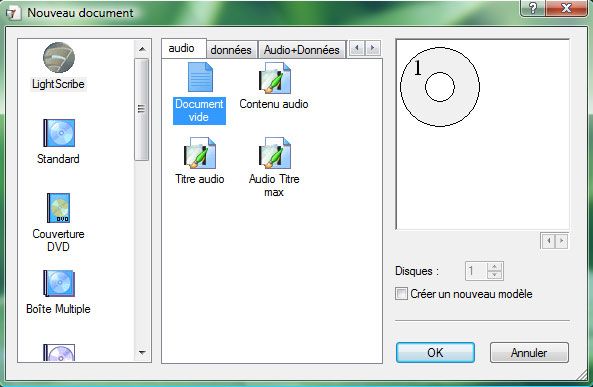This screenshot has width=593, height=387.
Task: Click the category list scroll down arrow
Action: 142,353
